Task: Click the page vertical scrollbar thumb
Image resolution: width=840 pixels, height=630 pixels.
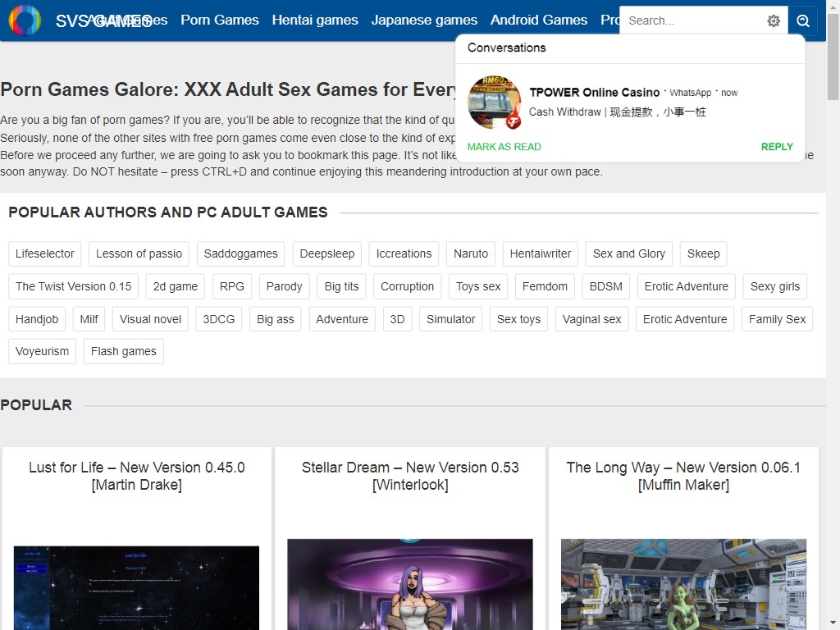Action: click(x=833, y=57)
